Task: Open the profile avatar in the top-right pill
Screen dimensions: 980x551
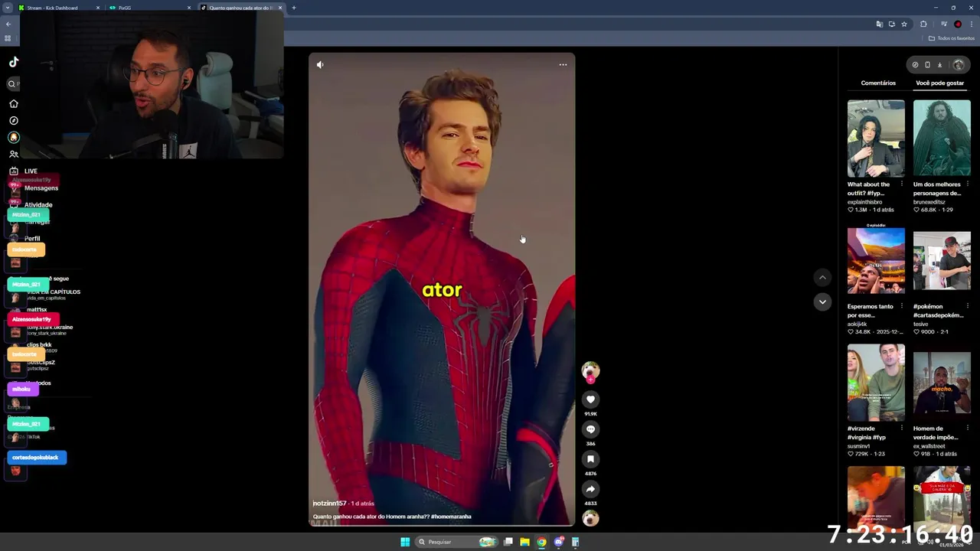Action: 958,65
